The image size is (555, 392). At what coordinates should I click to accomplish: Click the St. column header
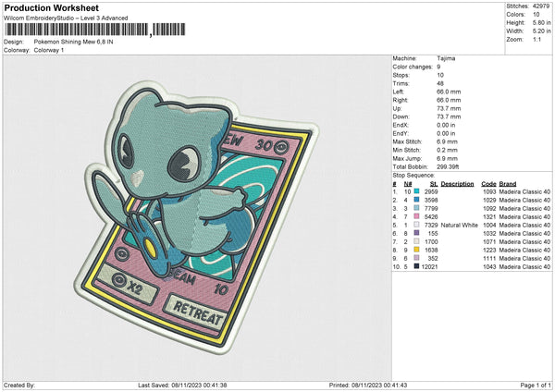[x=434, y=184]
